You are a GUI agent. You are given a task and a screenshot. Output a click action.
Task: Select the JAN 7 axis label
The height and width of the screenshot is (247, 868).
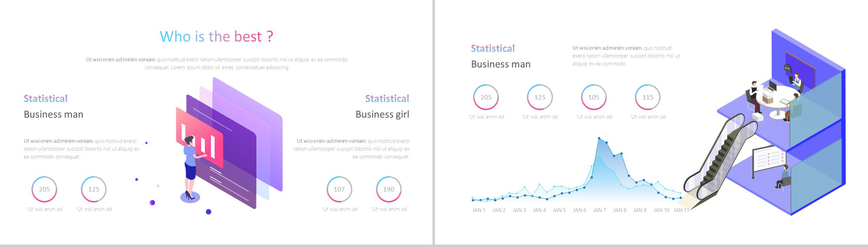pyautogui.click(x=600, y=210)
